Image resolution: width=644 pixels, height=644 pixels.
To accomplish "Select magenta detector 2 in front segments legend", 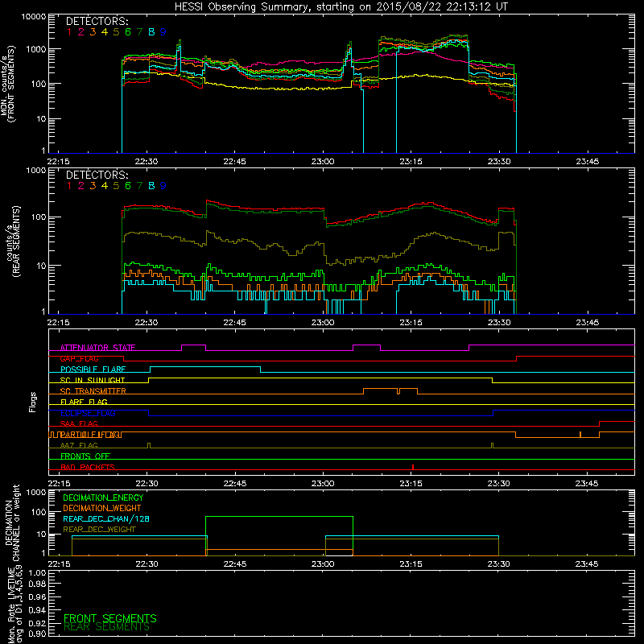I will pos(81,32).
